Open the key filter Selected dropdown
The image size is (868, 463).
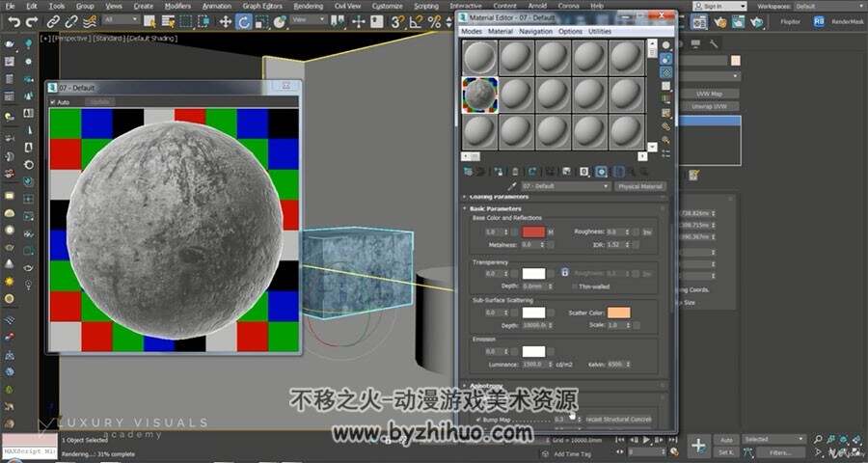click(773, 439)
